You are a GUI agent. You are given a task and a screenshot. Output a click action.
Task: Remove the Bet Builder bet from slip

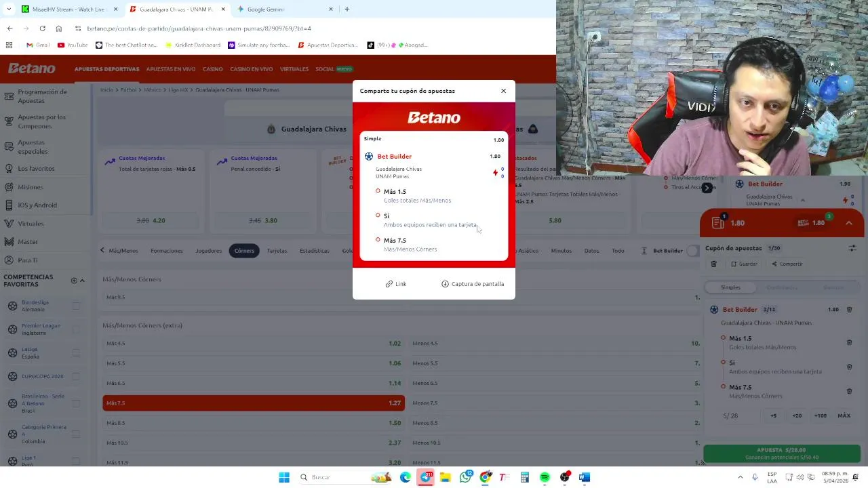(x=849, y=310)
